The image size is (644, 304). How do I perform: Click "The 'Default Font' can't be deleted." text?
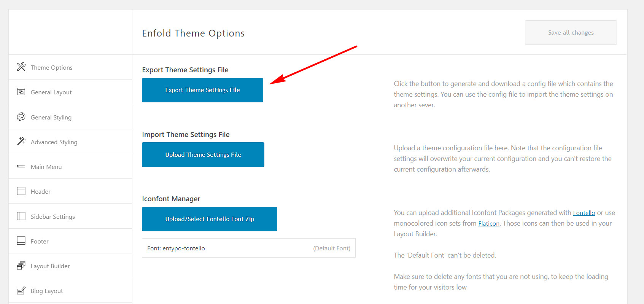click(445, 255)
